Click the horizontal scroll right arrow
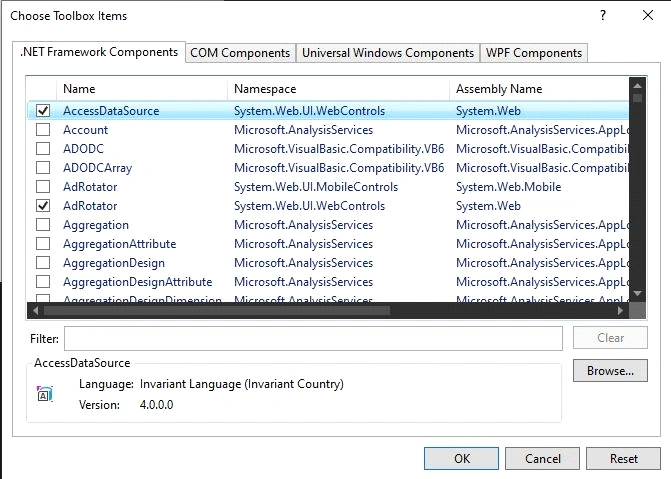The width and height of the screenshot is (671, 479). coord(621,310)
